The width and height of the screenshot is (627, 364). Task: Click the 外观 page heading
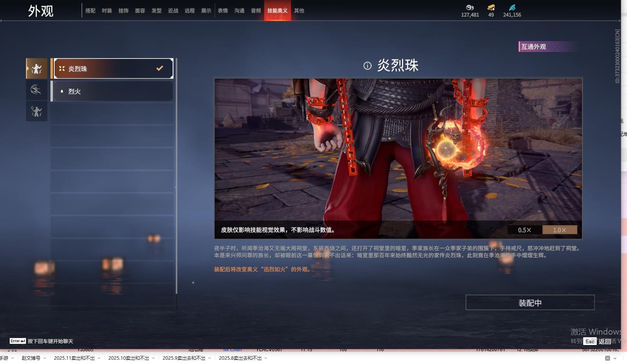coord(41,11)
